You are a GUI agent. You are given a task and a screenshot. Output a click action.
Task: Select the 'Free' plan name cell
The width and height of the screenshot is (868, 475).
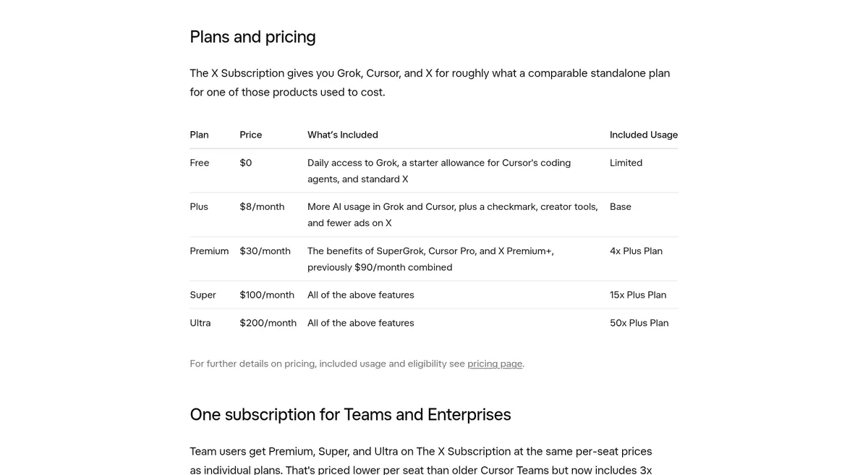point(200,163)
